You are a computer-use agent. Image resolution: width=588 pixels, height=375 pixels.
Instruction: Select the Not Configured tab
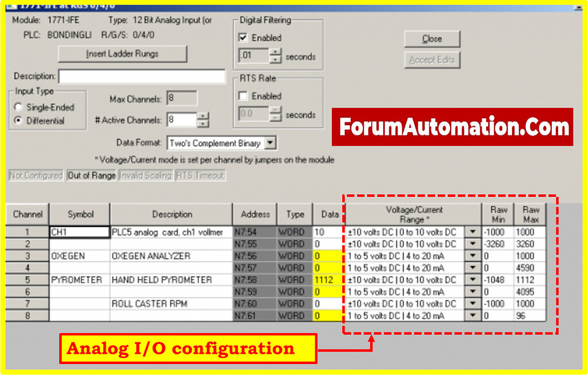coord(36,175)
